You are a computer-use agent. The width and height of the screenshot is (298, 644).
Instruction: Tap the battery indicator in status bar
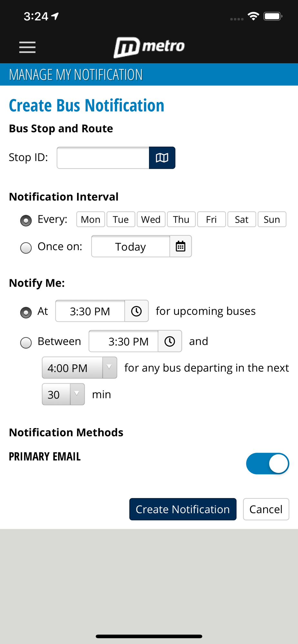point(273,16)
